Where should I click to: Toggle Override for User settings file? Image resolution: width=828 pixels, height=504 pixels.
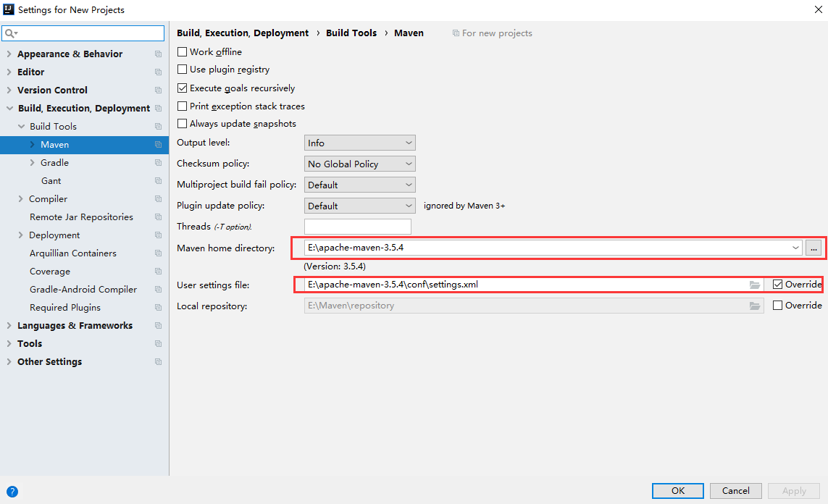pyautogui.click(x=778, y=285)
